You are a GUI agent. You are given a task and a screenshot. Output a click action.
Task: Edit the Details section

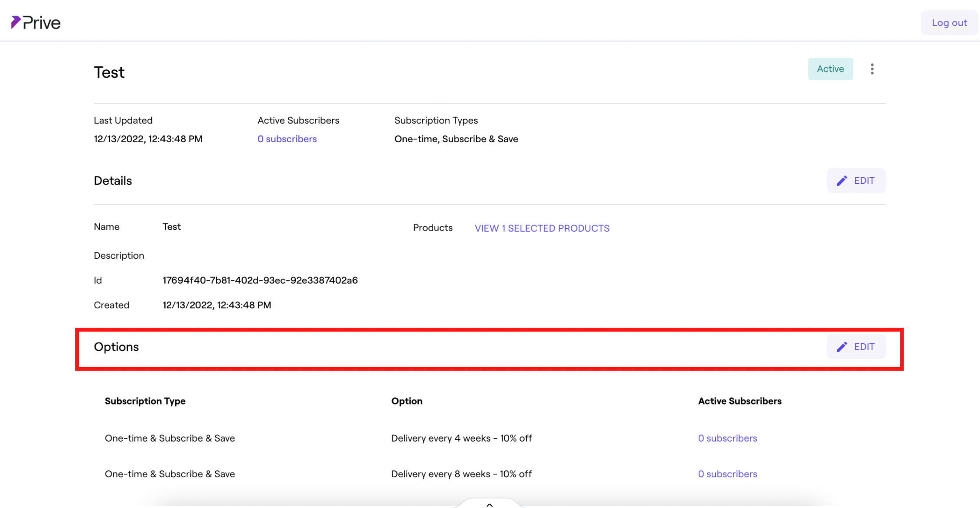pos(856,181)
